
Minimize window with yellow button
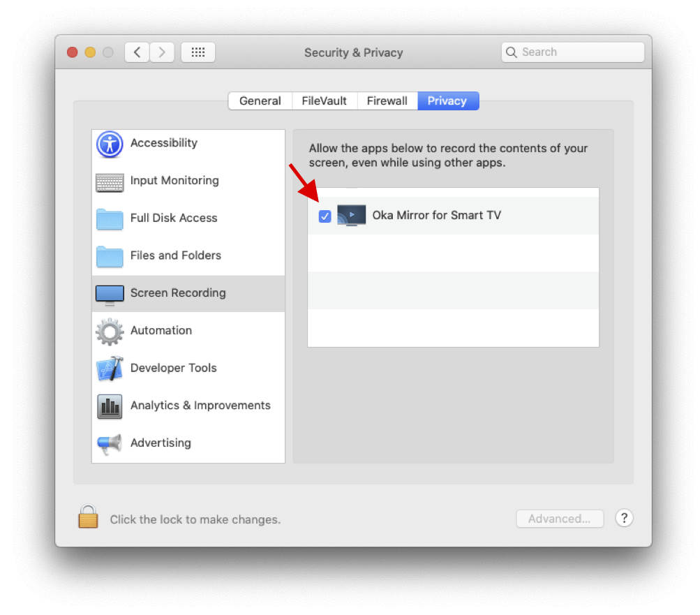click(x=90, y=52)
